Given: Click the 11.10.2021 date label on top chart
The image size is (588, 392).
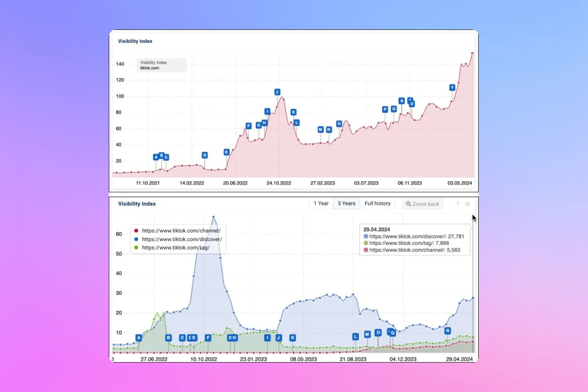Looking at the screenshot, I should coord(147,183).
